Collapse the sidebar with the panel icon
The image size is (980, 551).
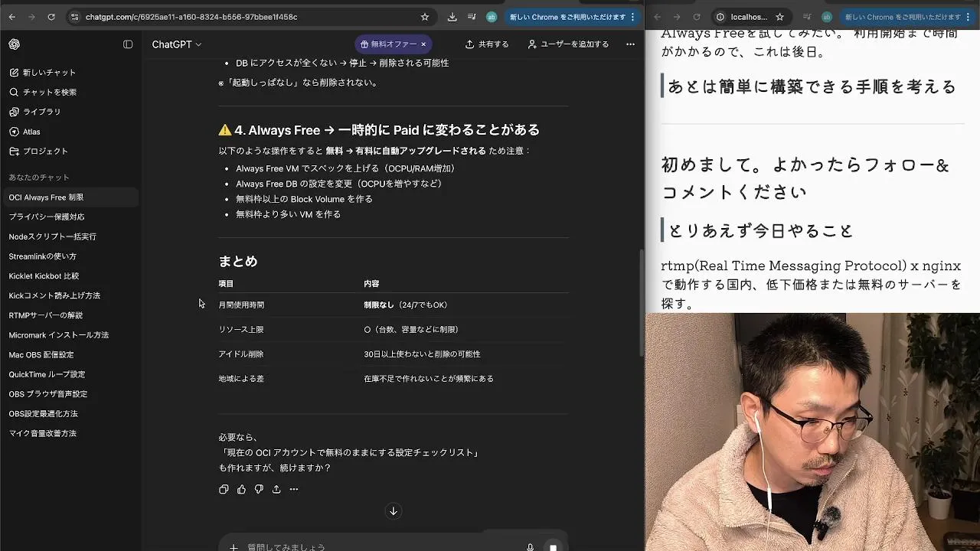tap(128, 44)
